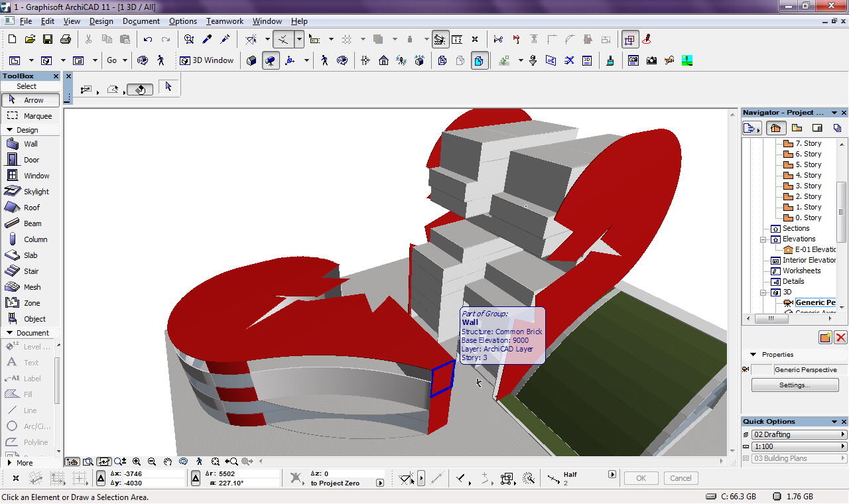Collapse the Document section in ToolBox
The height and width of the screenshot is (504, 849).
pos(9,333)
